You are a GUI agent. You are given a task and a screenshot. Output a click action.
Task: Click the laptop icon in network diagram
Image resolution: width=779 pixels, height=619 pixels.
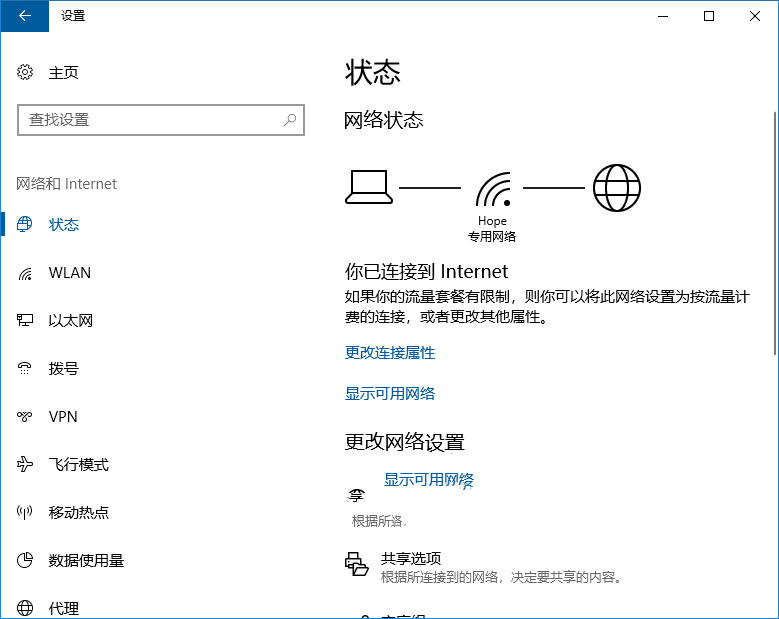[369, 187]
